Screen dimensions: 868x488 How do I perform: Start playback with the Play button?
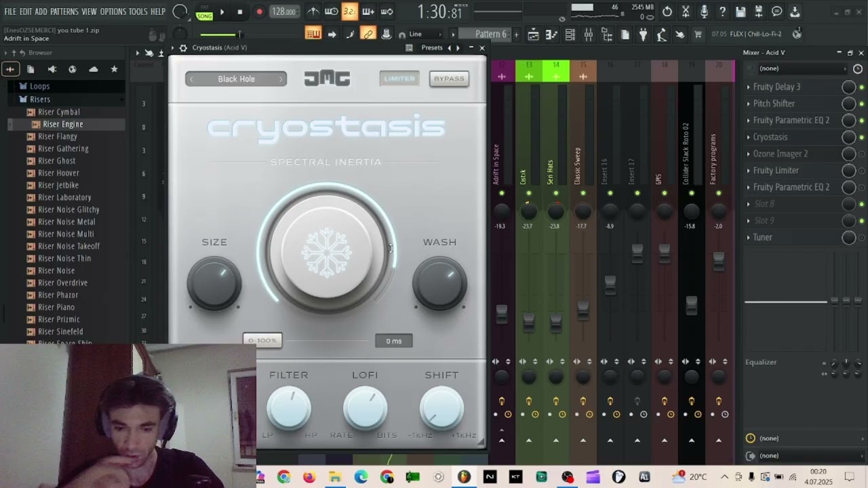[x=222, y=12]
